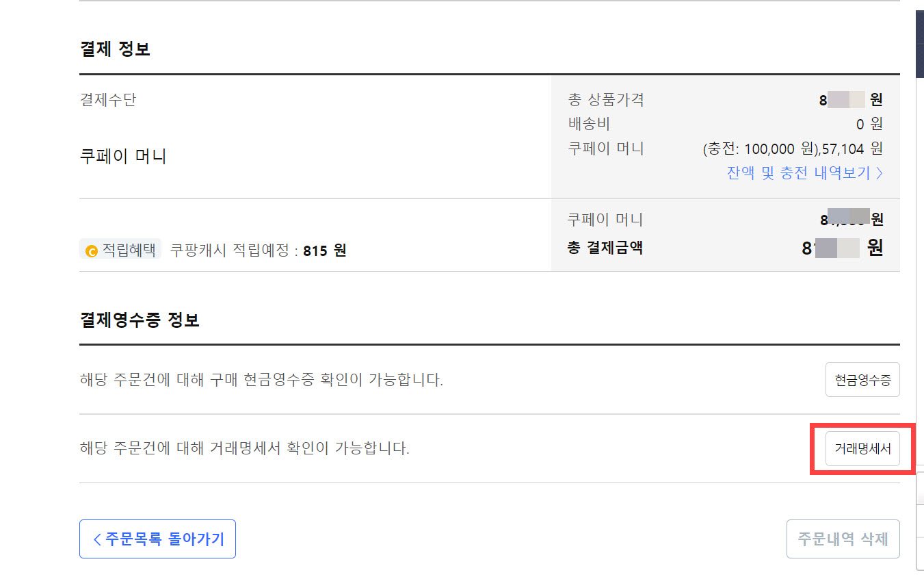Return to order list via 주문목록 돌아가기
The image size is (924, 579).
pyautogui.click(x=157, y=539)
